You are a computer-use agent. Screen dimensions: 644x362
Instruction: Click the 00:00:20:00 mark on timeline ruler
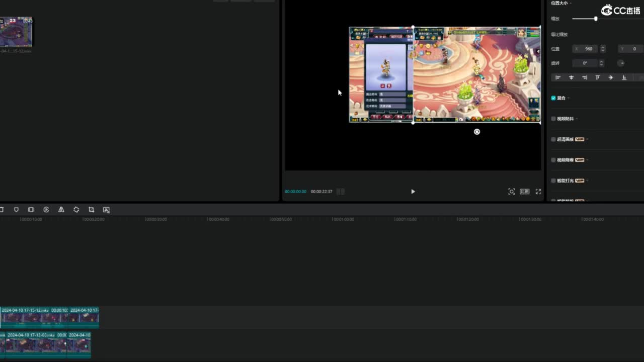pos(94,219)
